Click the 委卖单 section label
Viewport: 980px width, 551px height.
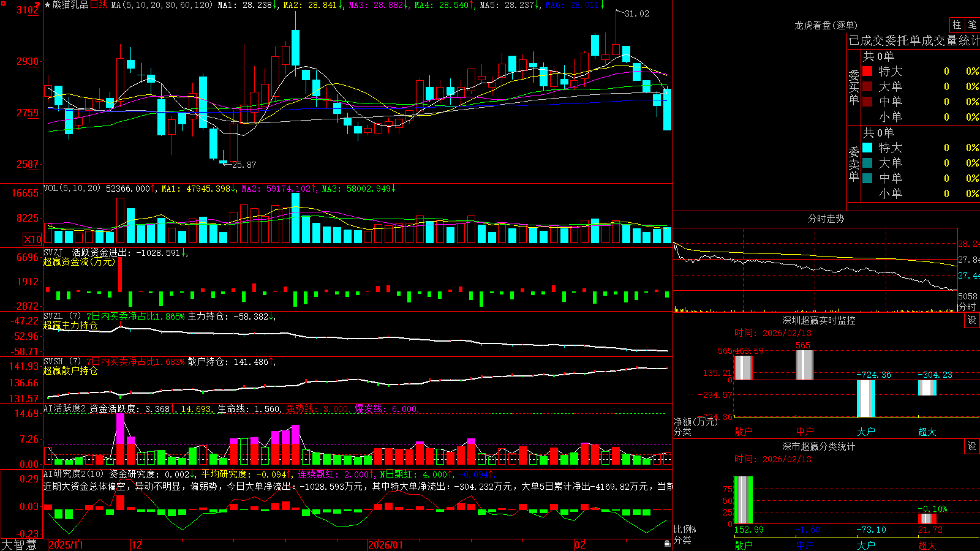pos(854,164)
